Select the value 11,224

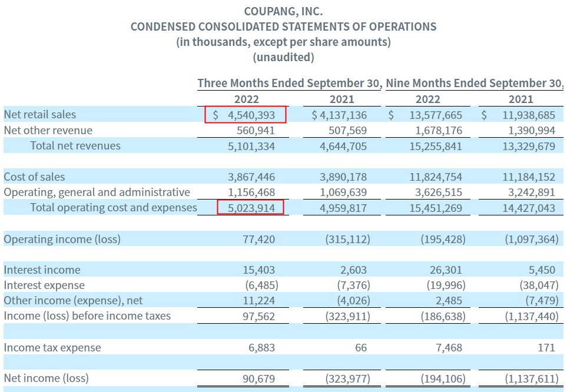pos(258,301)
